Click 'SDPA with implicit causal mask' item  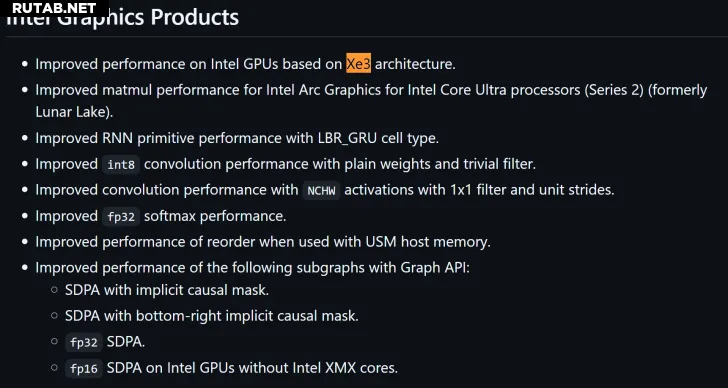(167, 290)
